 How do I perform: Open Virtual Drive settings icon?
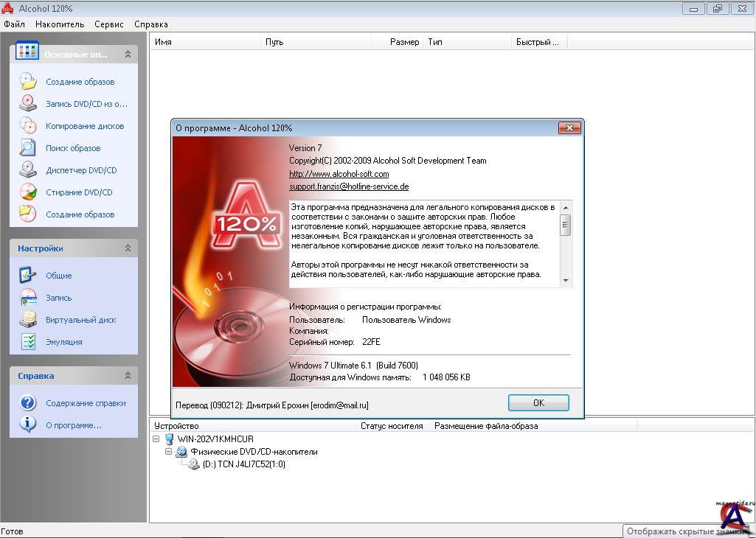(x=27, y=320)
